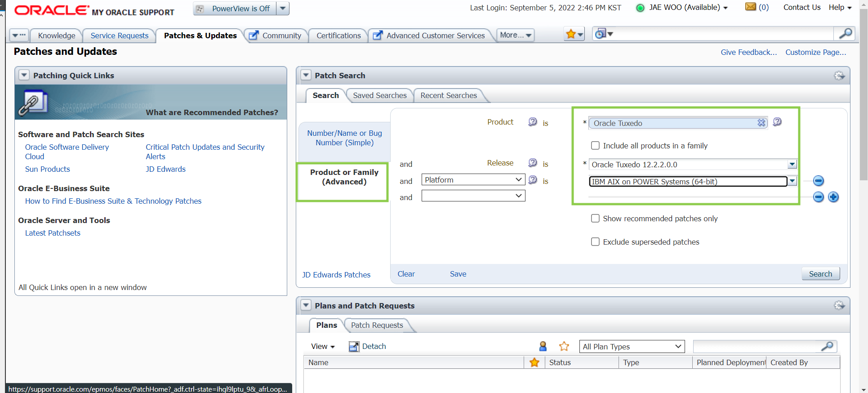Enable Show recommended patches only

pyautogui.click(x=595, y=218)
